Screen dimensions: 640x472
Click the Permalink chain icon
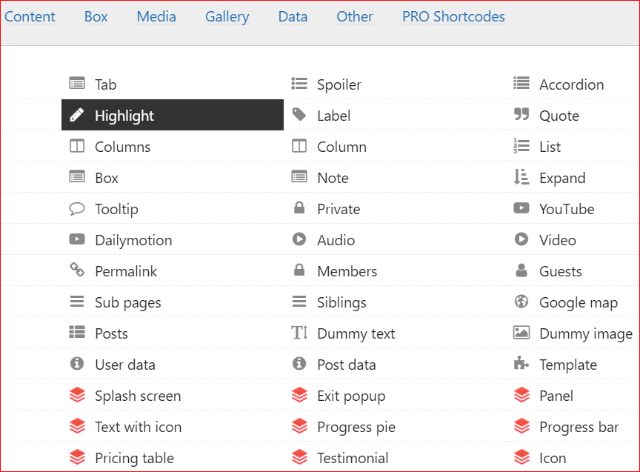[x=77, y=270]
